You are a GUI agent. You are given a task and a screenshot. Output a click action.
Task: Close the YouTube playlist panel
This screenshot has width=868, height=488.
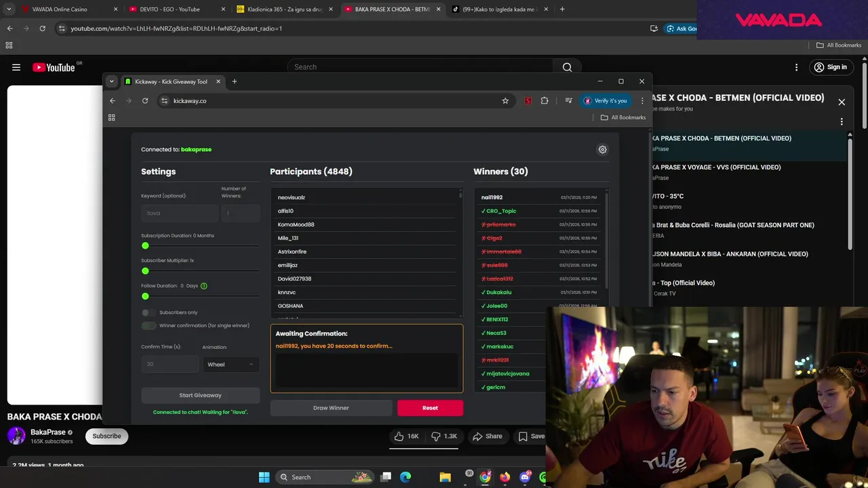pos(842,102)
